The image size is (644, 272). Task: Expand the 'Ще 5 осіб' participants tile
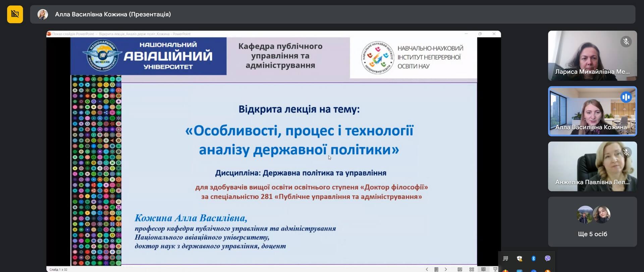592,222
